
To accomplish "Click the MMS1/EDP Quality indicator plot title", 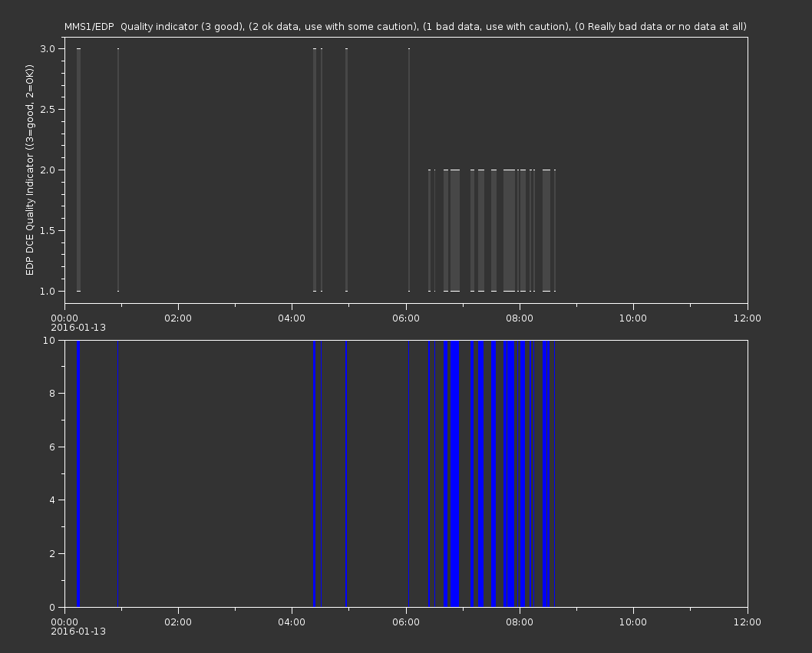I will coord(405,26).
